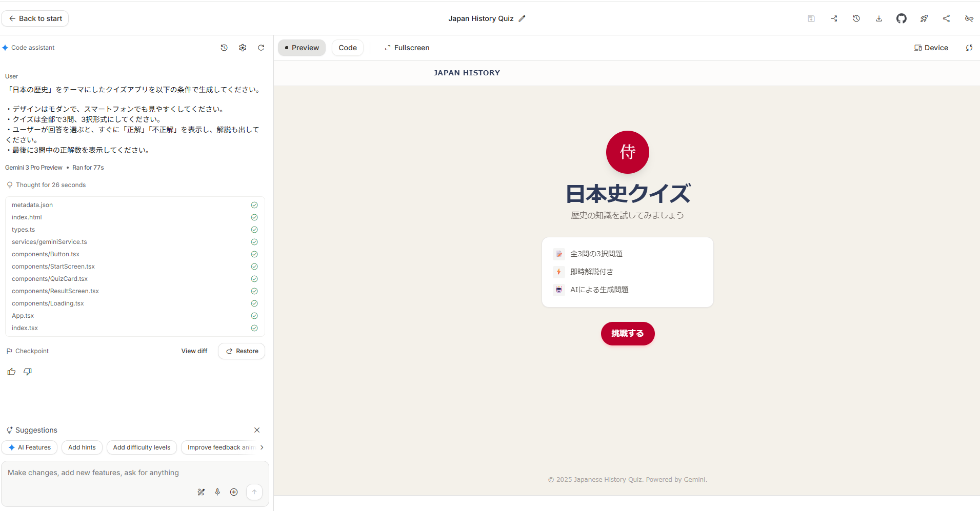The height and width of the screenshot is (511, 980).
Task: Expand more suggestions with the right chevron
Action: 262,447
